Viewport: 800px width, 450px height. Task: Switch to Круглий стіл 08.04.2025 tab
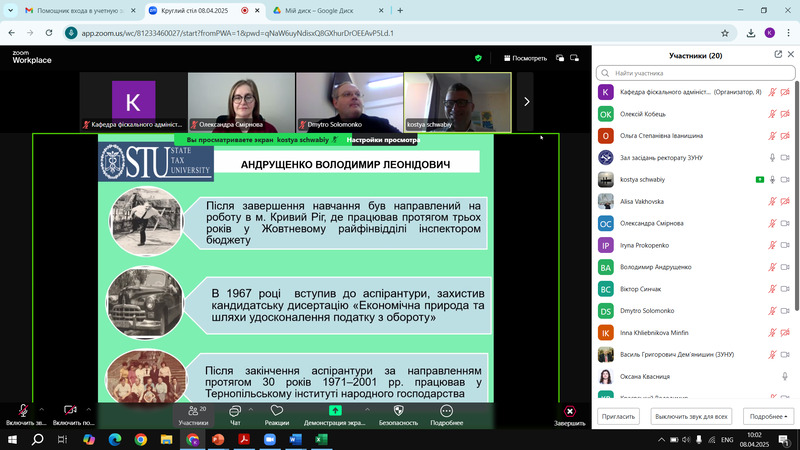tap(204, 10)
